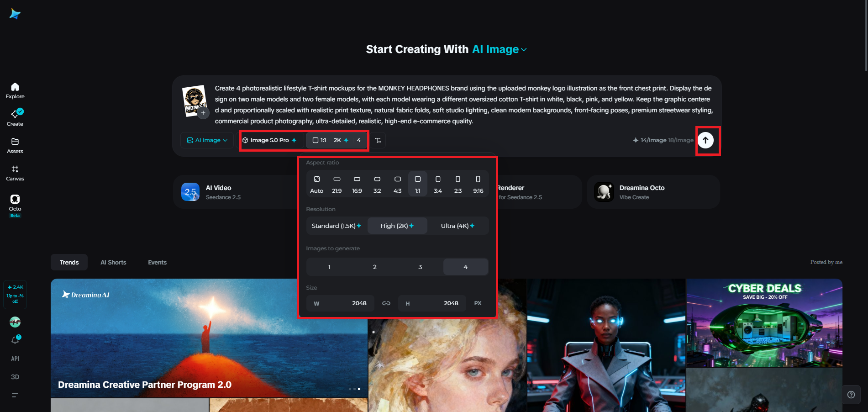The image size is (868, 412).
Task: Filter feed by Posted by me
Action: [x=826, y=262]
